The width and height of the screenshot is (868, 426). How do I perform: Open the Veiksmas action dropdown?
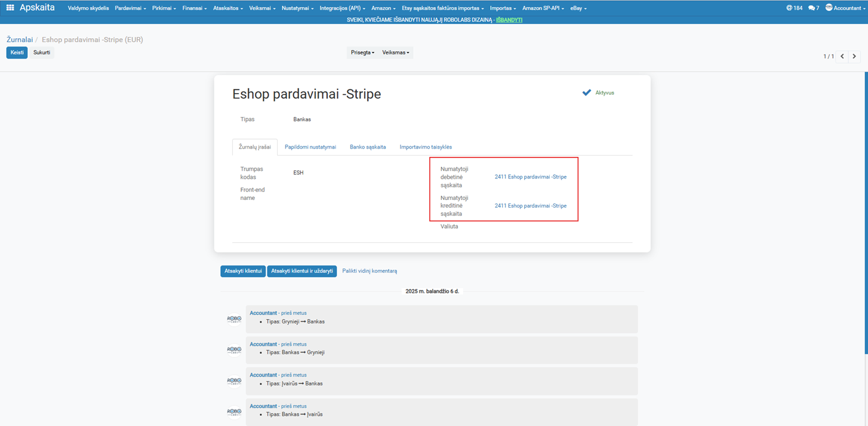point(396,53)
